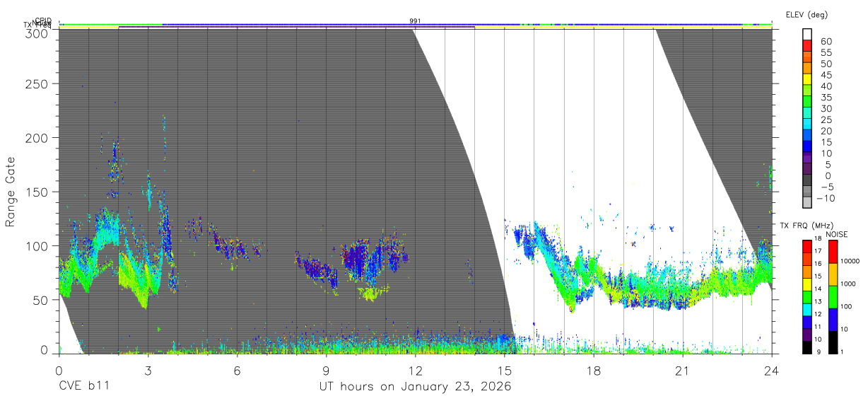Click the x-axis hour label '24'
Screen dimensions: 868x401
(772, 371)
